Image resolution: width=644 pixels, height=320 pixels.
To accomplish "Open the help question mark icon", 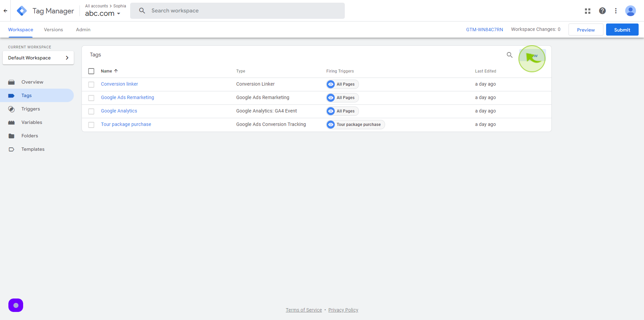I will click(x=602, y=11).
